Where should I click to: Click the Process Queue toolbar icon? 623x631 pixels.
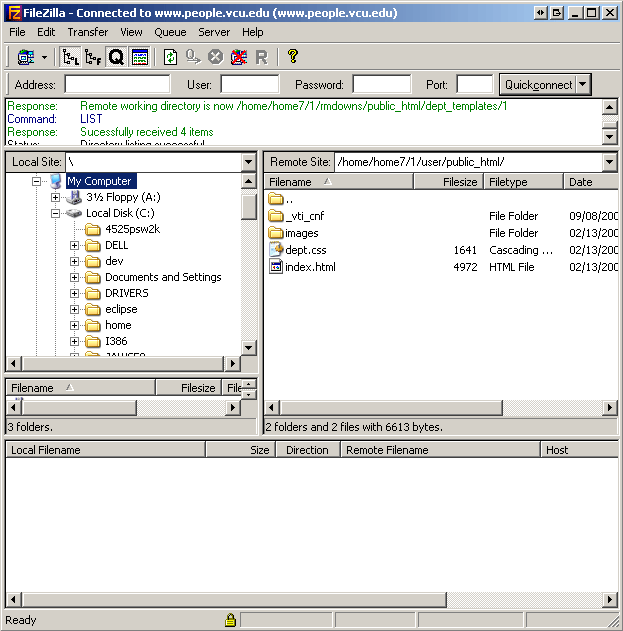pos(193,57)
